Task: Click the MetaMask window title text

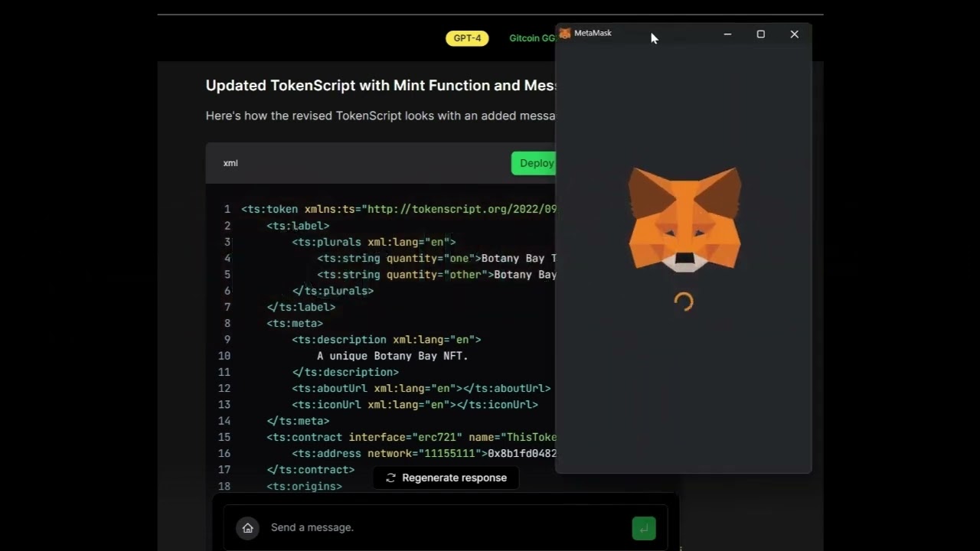Action: click(593, 34)
